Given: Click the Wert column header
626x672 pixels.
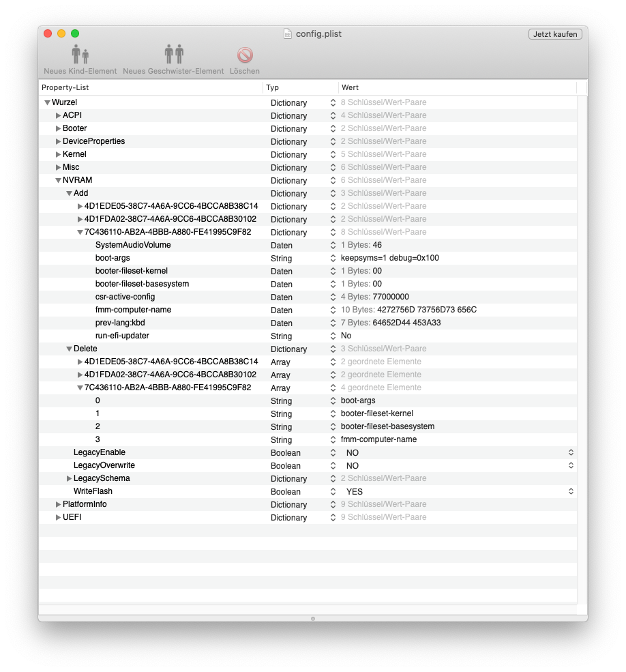Looking at the screenshot, I should 458,87.
